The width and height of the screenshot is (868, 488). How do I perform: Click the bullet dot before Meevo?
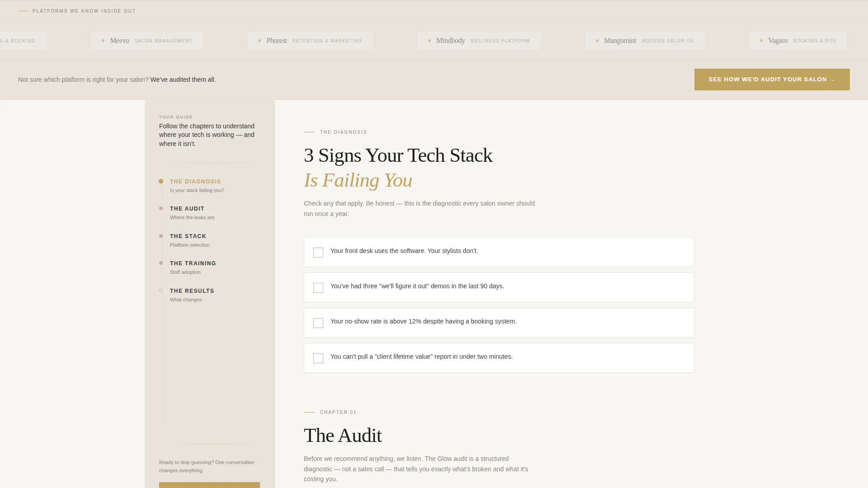tap(103, 41)
